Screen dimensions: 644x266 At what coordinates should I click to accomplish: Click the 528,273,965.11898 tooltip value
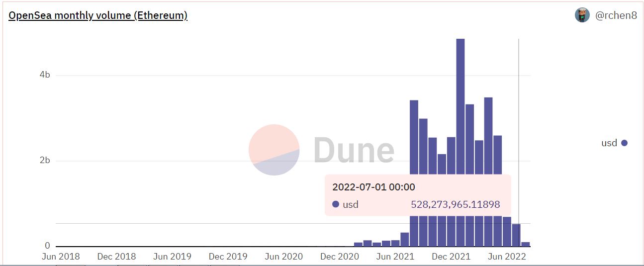[x=456, y=204]
